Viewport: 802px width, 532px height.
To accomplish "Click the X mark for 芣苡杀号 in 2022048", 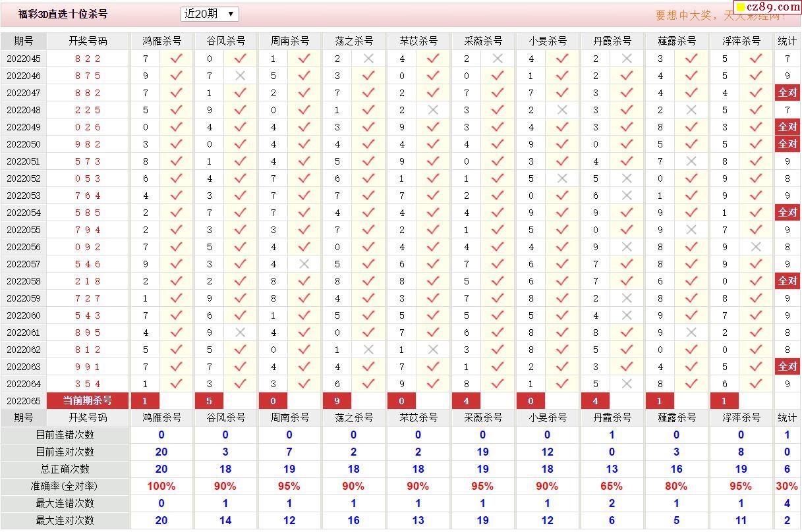I will [x=433, y=110].
